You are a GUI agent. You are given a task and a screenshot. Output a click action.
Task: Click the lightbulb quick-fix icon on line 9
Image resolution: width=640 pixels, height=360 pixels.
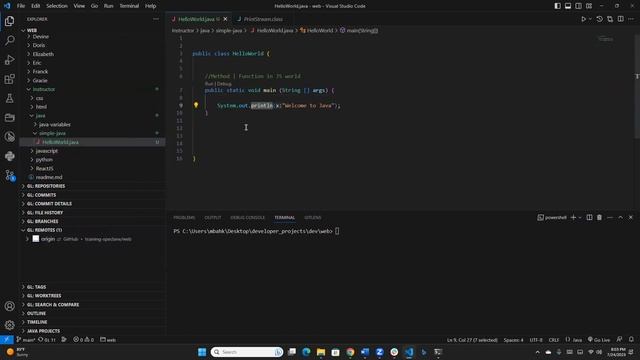[196, 105]
